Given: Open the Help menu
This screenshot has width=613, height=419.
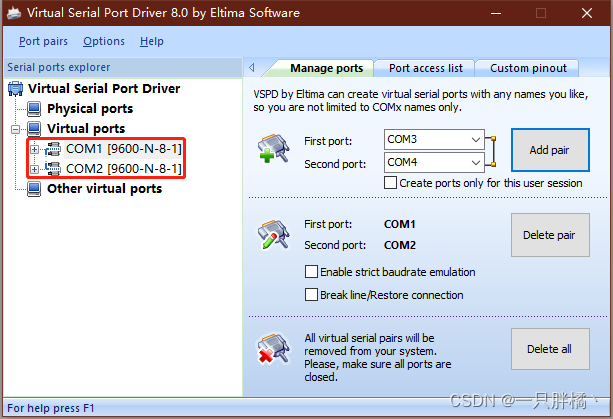Looking at the screenshot, I should click(x=152, y=41).
